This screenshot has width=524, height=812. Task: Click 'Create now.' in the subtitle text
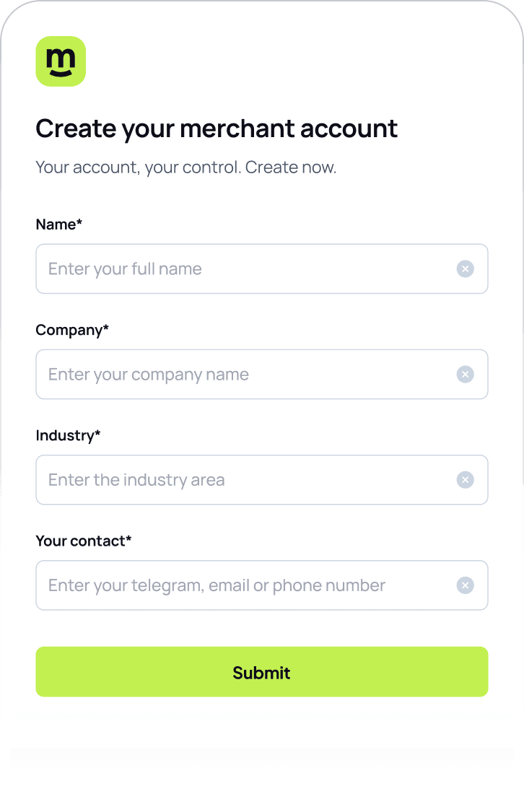(x=291, y=167)
